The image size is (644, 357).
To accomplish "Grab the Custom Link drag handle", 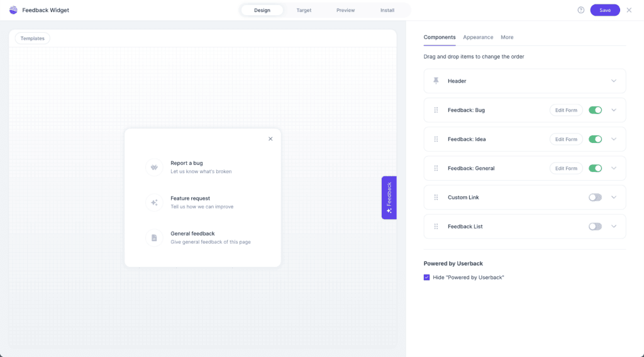I will [436, 197].
